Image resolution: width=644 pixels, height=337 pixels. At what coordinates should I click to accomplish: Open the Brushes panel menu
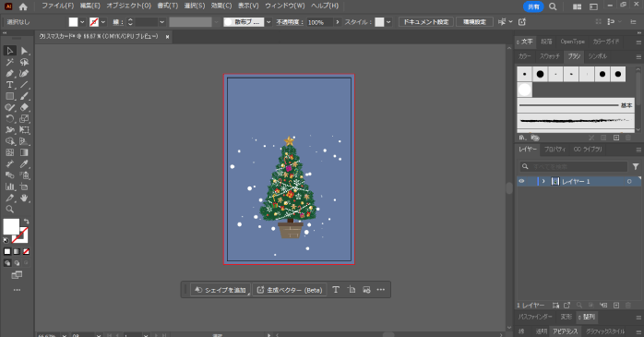[638, 56]
